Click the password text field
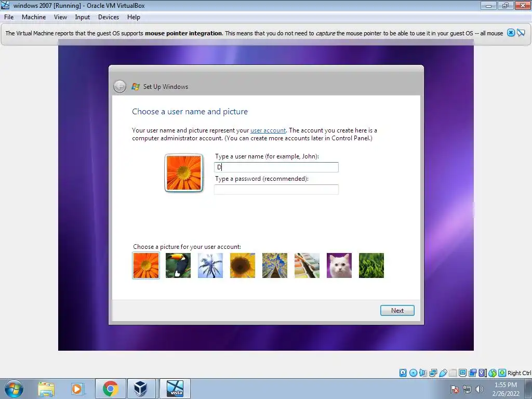 (x=276, y=189)
